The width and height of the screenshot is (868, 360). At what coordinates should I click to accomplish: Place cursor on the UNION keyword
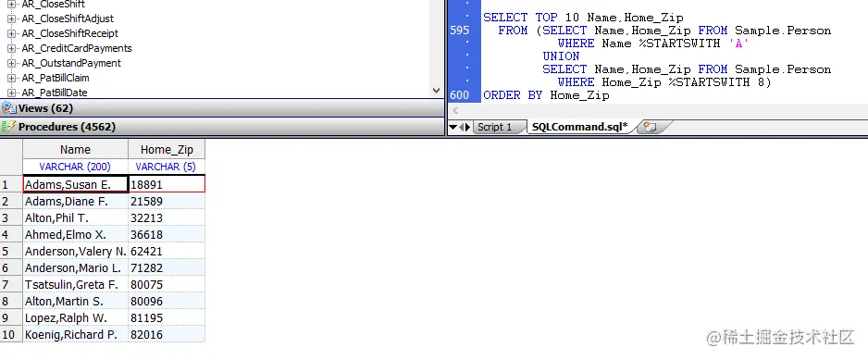tap(562, 56)
